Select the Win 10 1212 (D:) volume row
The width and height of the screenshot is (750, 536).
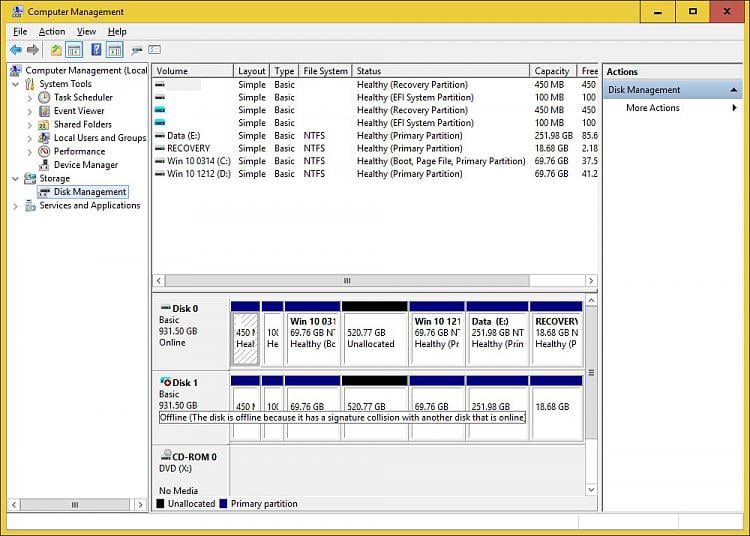(375, 174)
